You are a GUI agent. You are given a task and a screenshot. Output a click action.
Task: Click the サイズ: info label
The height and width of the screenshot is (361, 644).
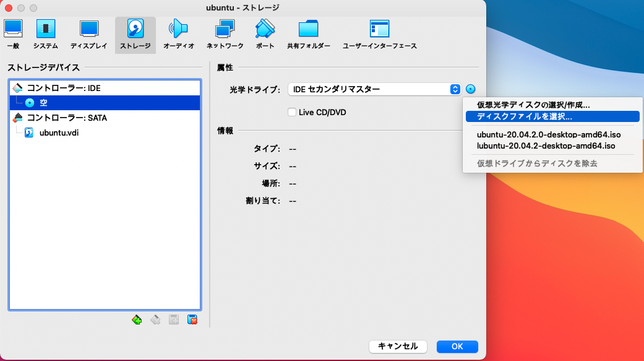coord(267,166)
